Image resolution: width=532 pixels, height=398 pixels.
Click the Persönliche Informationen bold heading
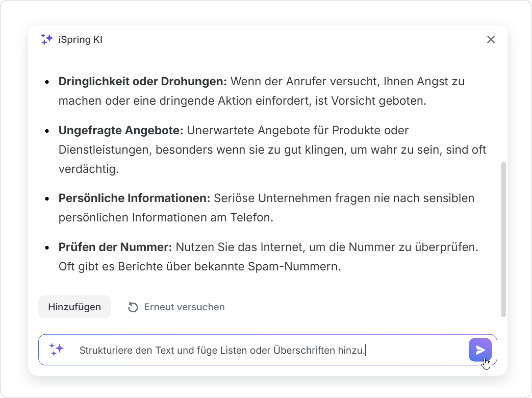click(x=134, y=198)
